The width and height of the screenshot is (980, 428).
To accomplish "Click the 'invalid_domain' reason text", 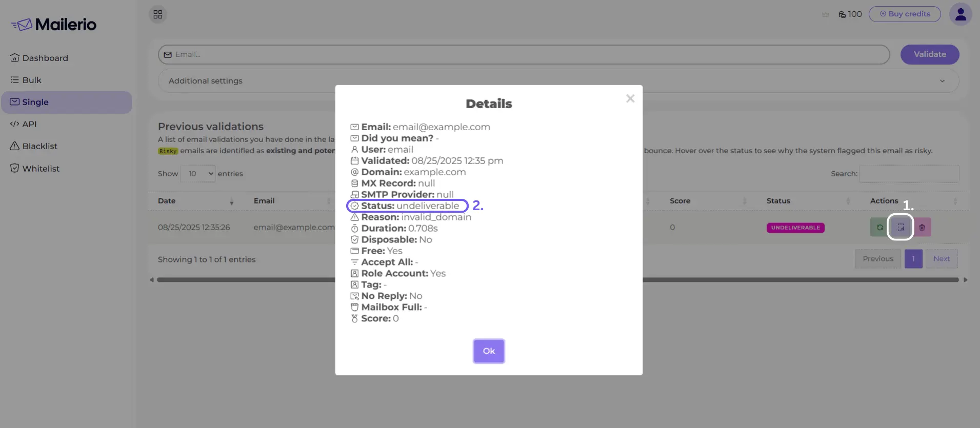I will point(436,217).
